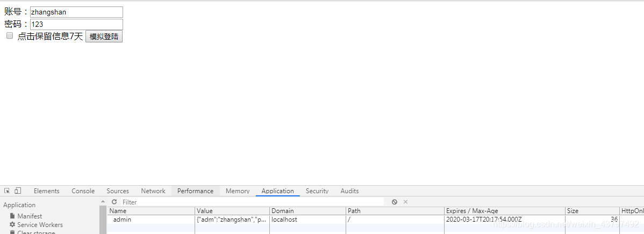Sort by Expires / Max-Age column header
644x234 pixels.
pyautogui.click(x=505, y=210)
